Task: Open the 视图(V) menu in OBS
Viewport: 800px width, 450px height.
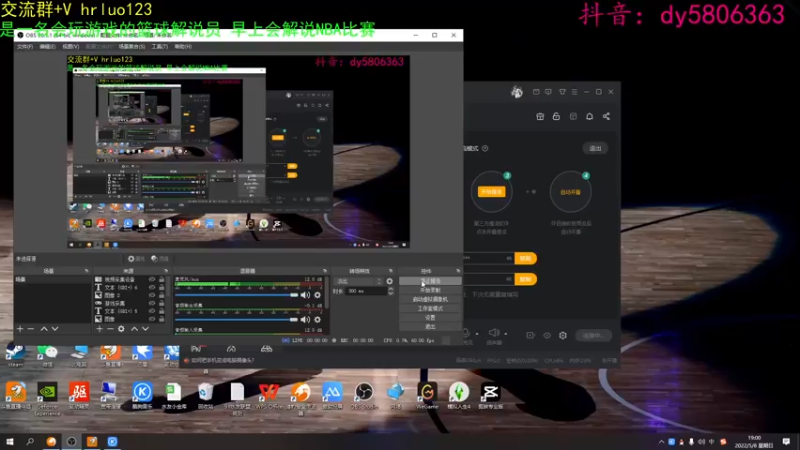Action: click(70, 46)
